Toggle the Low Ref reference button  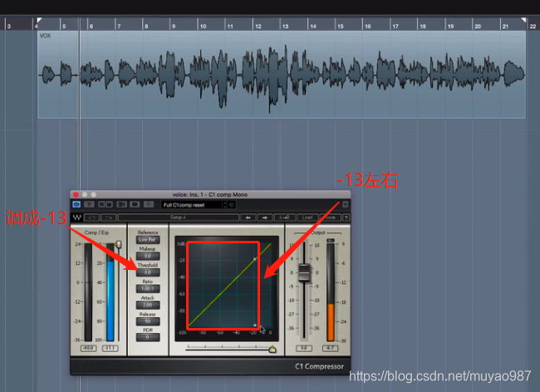(x=148, y=239)
